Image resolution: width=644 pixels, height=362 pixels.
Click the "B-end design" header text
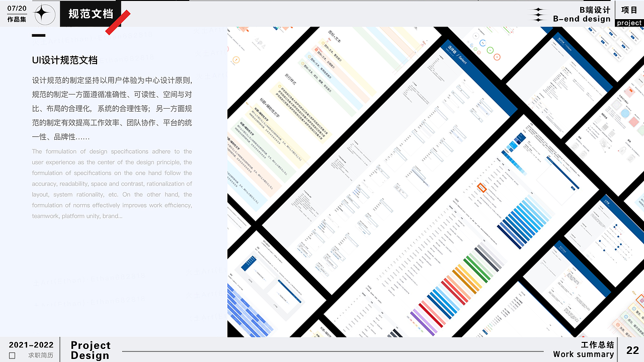pos(582,19)
